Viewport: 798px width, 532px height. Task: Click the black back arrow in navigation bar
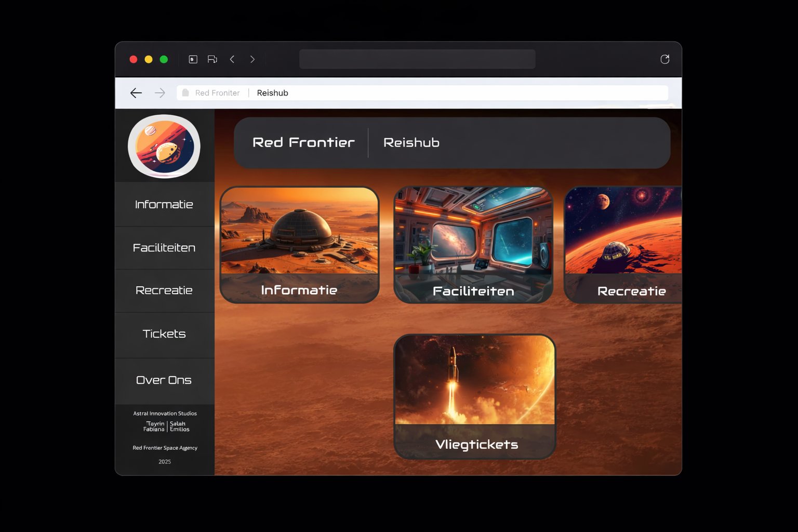(136, 93)
